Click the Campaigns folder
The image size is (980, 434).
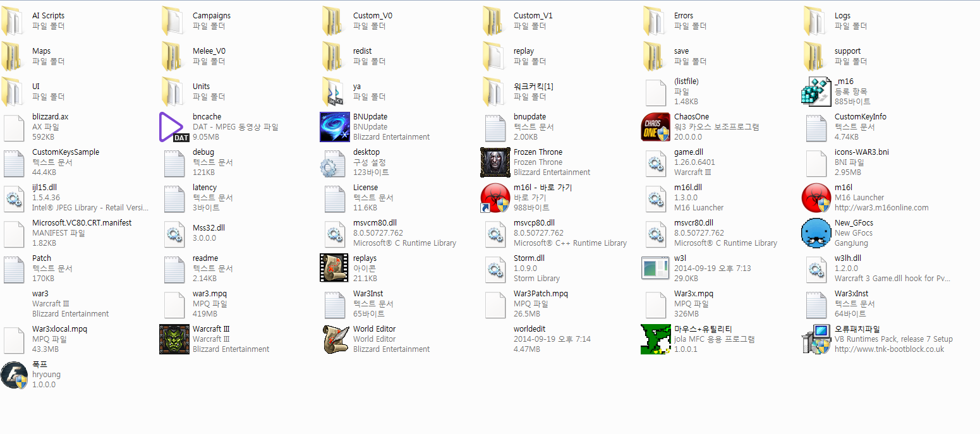174,21
